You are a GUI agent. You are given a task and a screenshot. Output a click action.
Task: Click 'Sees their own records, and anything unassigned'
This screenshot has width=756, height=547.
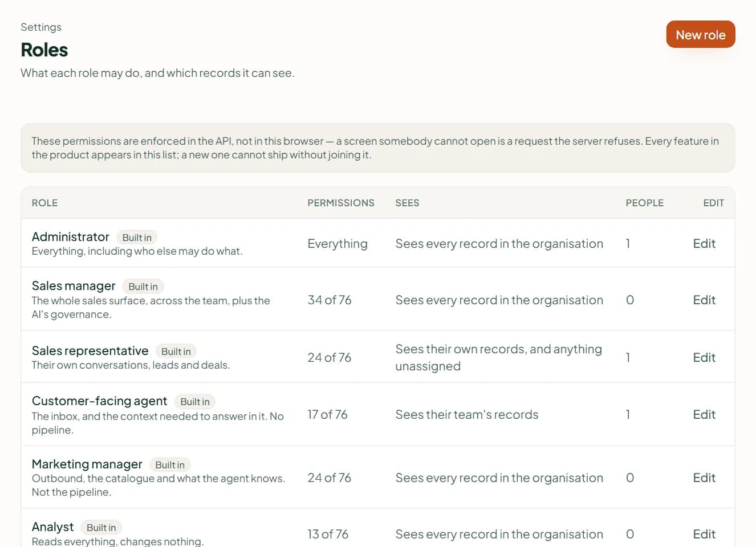pyautogui.click(x=499, y=357)
